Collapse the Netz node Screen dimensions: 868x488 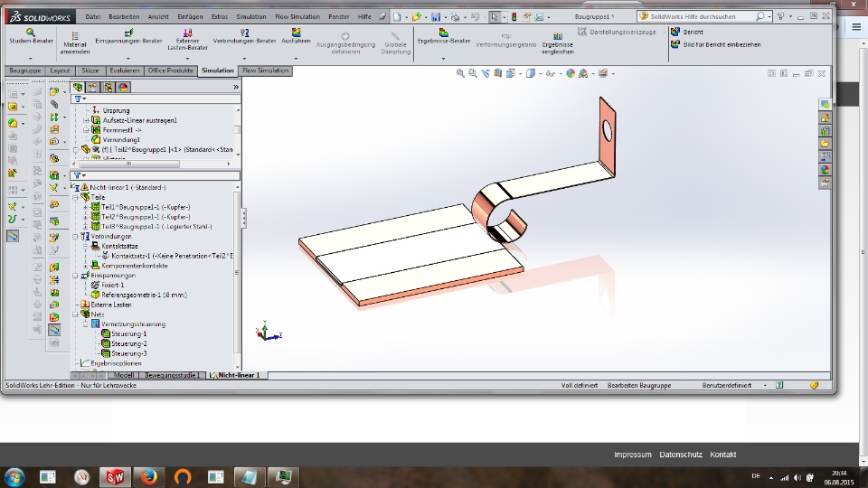coord(76,314)
